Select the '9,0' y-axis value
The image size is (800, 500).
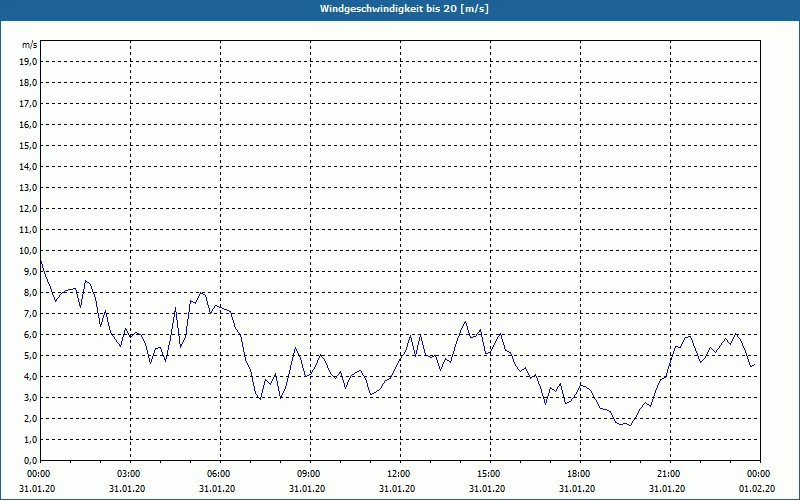coord(31,271)
